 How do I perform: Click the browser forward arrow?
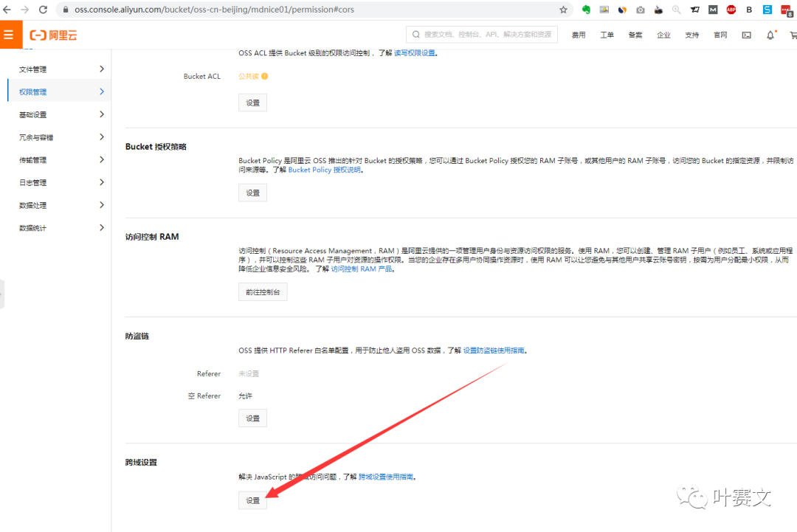click(24, 10)
